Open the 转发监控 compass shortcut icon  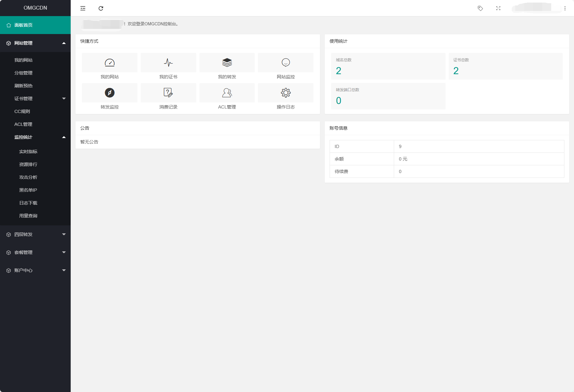110,93
